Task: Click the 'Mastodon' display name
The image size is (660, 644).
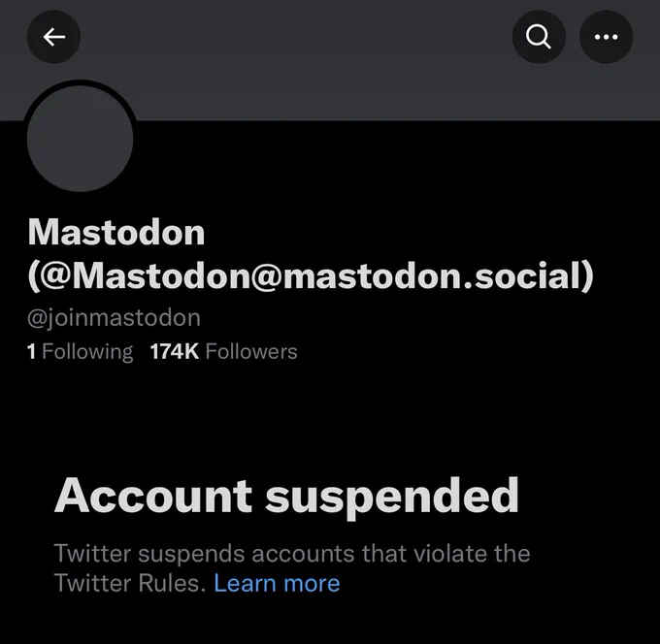Action: pos(116,232)
